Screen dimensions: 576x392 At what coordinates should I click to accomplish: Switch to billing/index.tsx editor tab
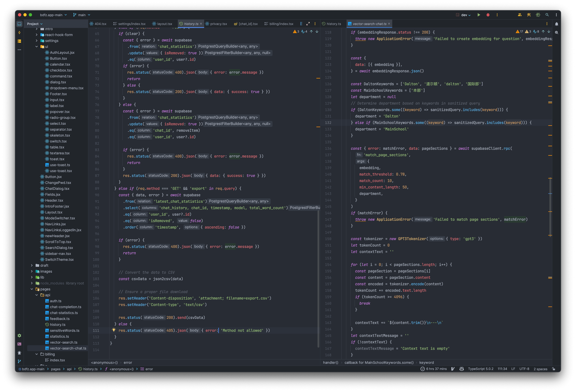279,24
